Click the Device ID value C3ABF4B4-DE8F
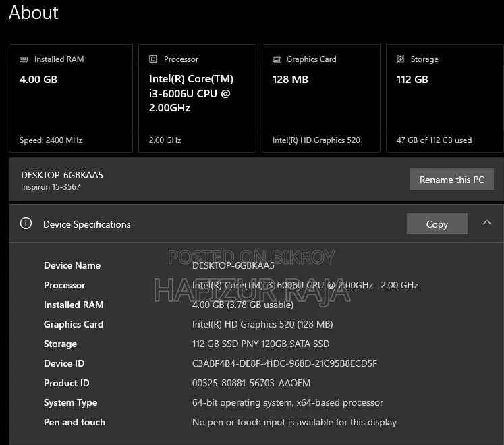 point(285,363)
